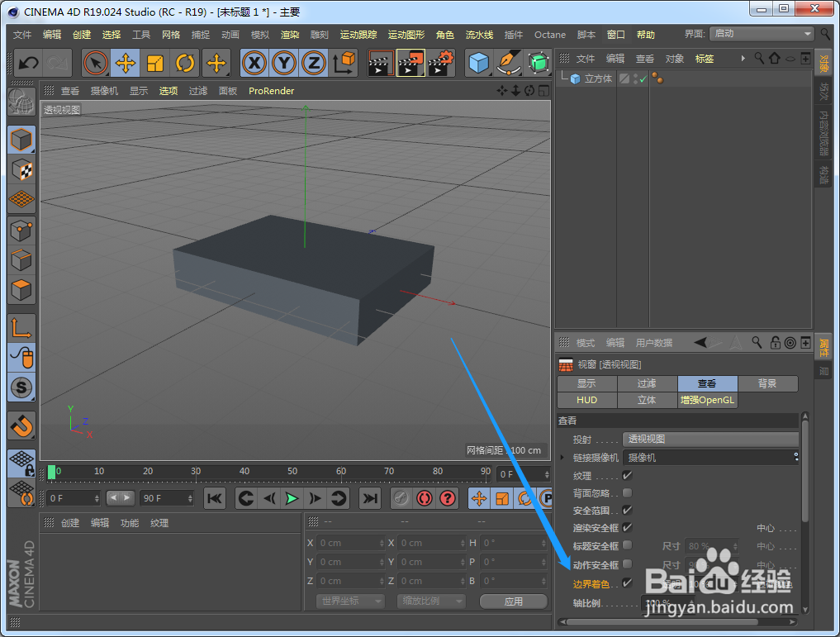Enable snapping with the magnet icon
Viewport: 840px width, 637px height.
[x=20, y=427]
